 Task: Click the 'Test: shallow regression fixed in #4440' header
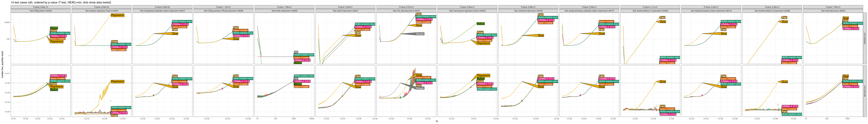click(101, 11)
